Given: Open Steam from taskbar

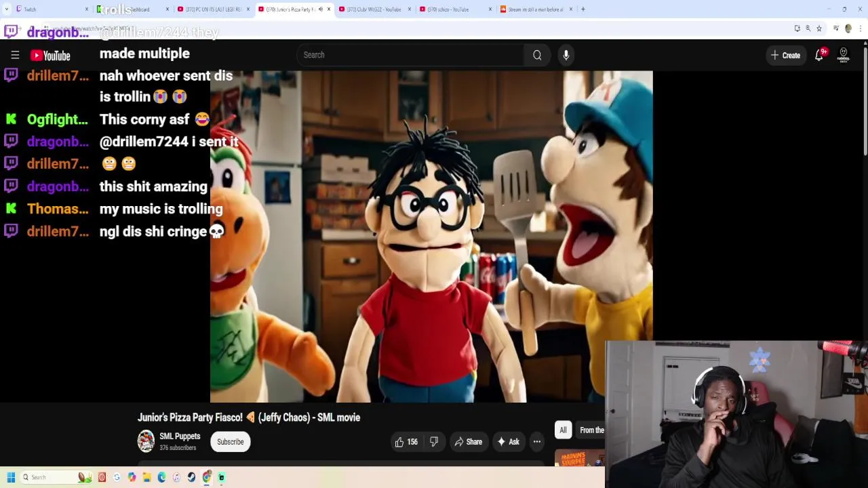Looking at the screenshot, I should 191,477.
